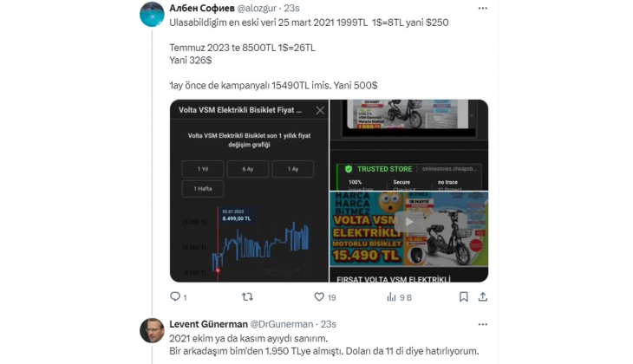Viewport: 633px width, 364px height.
Task: Open Levent Günerman's profile picture
Action: pos(152,330)
